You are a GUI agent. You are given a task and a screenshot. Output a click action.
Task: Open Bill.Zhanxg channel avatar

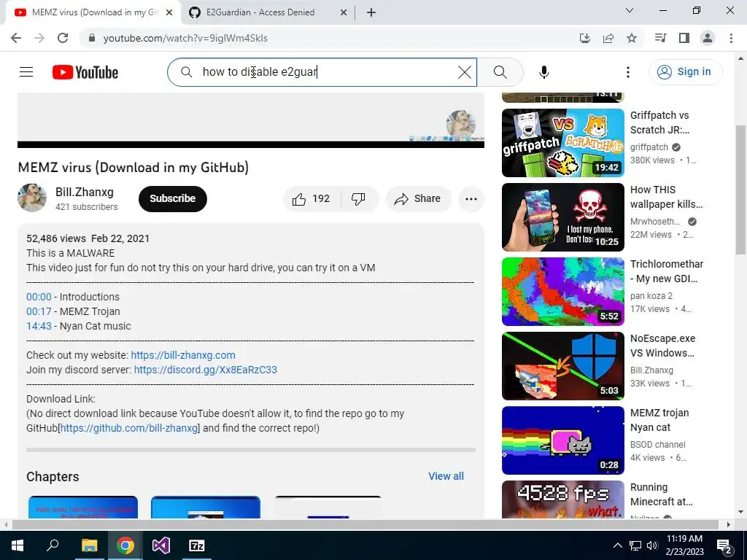pyautogui.click(x=32, y=198)
